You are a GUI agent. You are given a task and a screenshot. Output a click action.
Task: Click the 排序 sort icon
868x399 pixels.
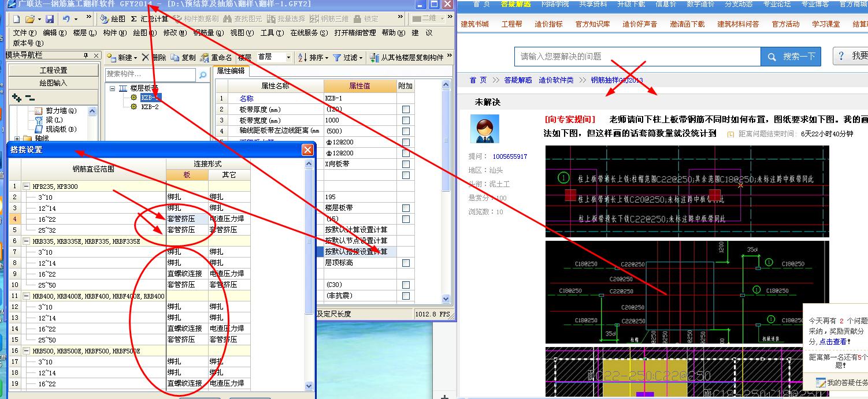[x=303, y=57]
